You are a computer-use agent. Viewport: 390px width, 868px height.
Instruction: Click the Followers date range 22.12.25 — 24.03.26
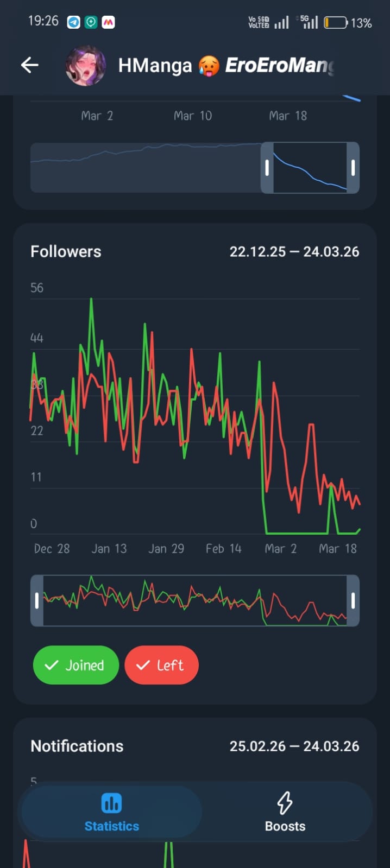click(x=294, y=252)
